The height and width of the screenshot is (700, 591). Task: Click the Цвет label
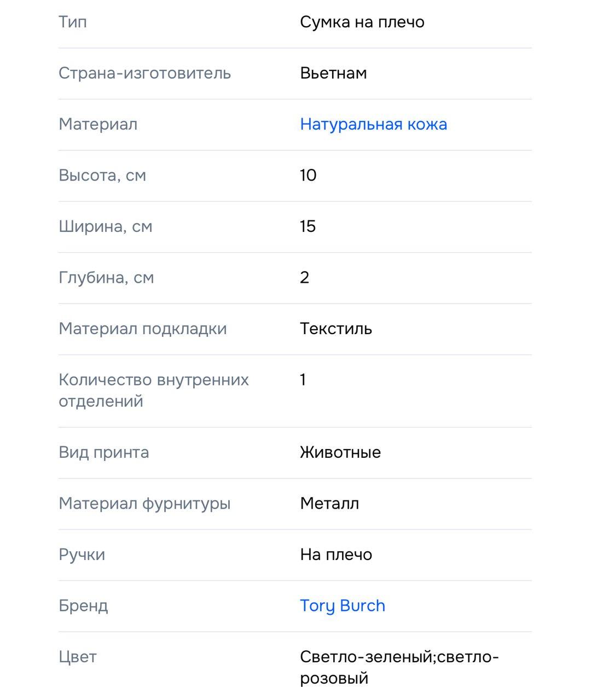click(x=77, y=657)
